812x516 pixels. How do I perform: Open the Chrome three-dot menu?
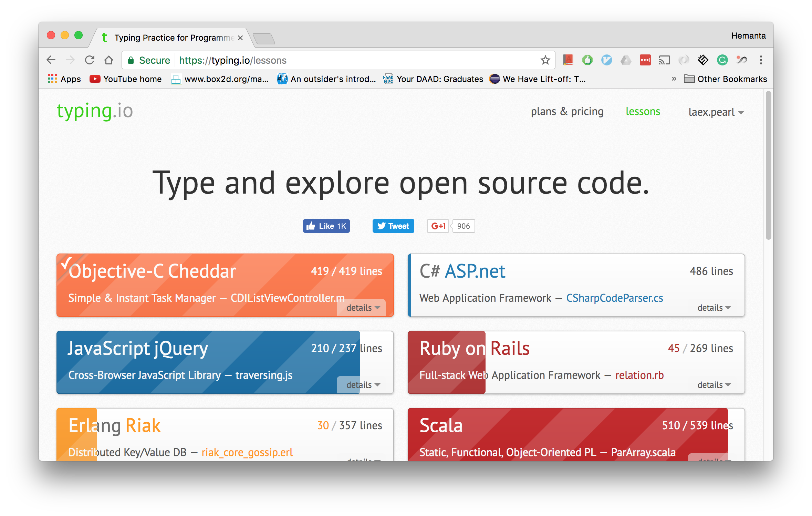point(761,60)
